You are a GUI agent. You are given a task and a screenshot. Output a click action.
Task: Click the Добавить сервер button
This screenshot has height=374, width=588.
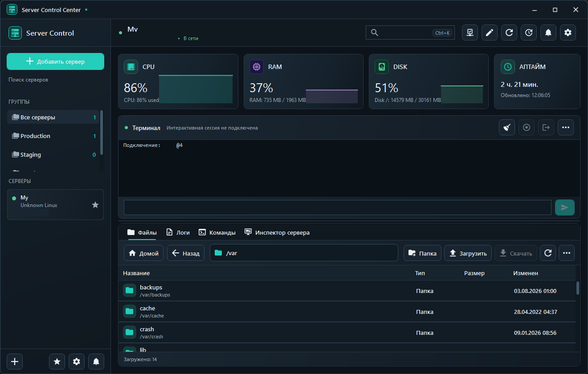[55, 61]
